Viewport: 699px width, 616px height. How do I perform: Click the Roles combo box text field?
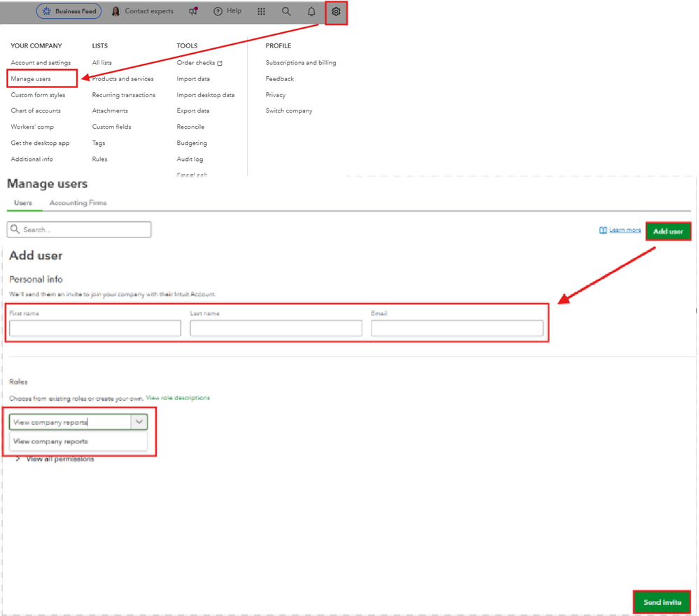71,422
